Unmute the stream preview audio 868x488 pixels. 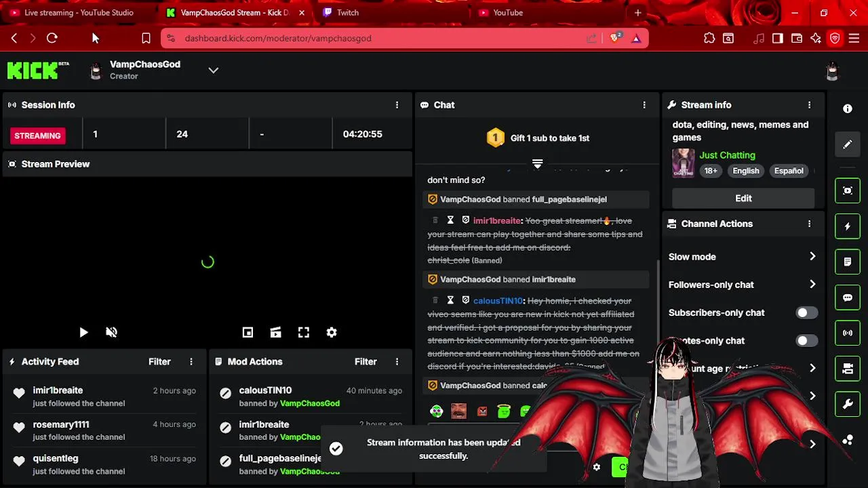click(111, 332)
